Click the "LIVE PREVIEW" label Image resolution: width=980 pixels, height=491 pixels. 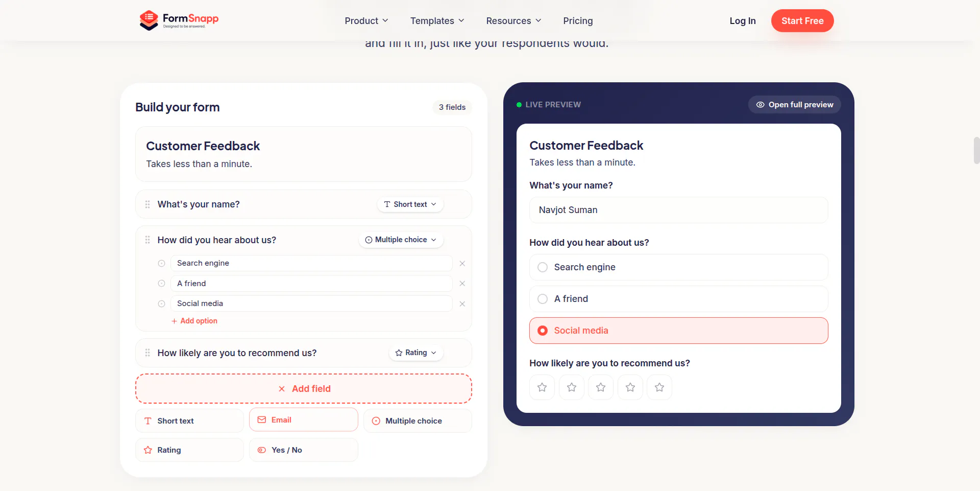553,105
